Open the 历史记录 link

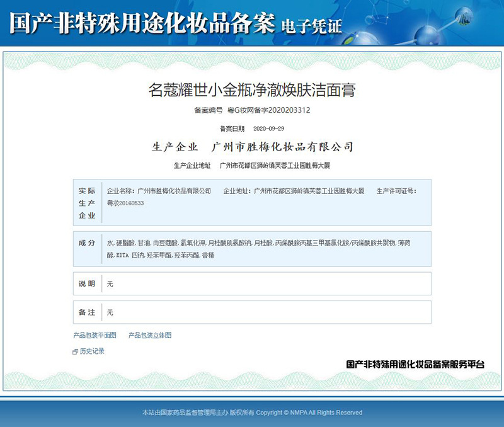92,351
